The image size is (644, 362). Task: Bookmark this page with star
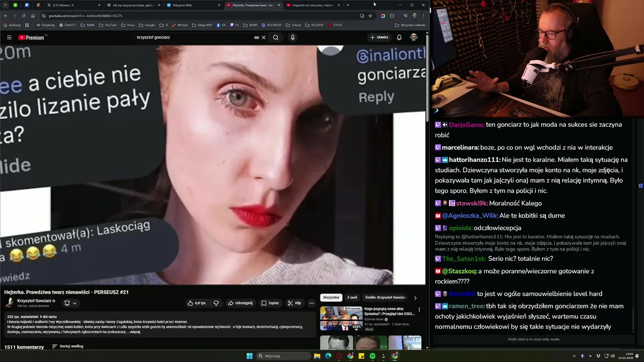coord(370,16)
